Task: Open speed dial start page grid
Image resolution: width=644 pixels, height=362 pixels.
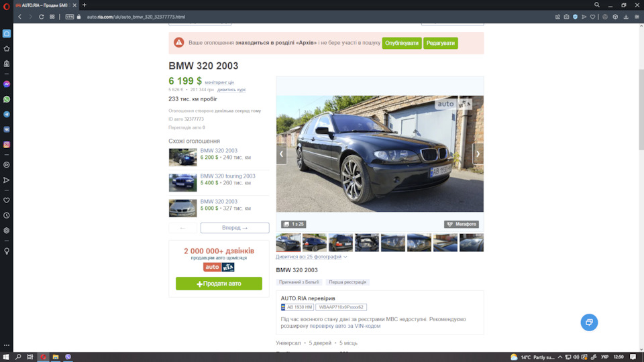Action: pos(52,17)
